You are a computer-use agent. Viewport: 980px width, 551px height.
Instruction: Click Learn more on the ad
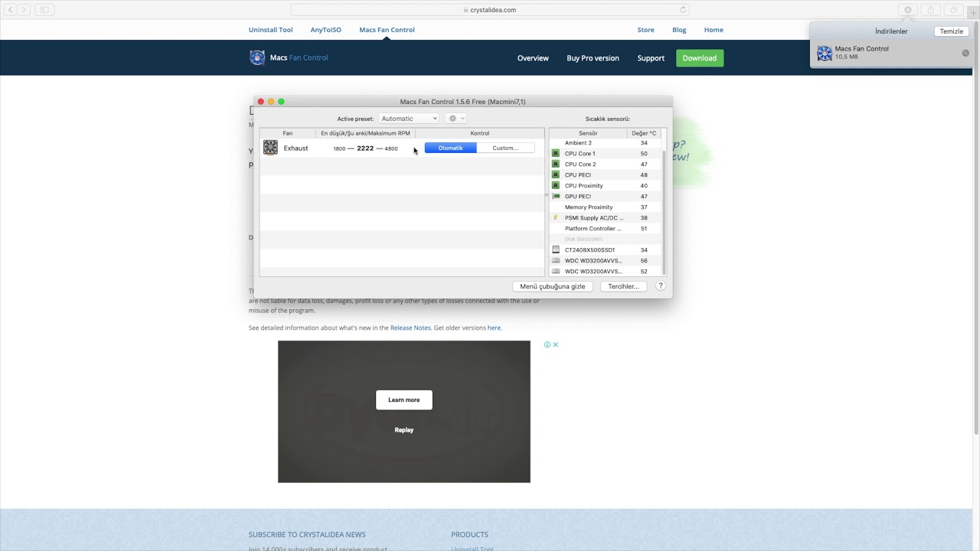click(404, 400)
